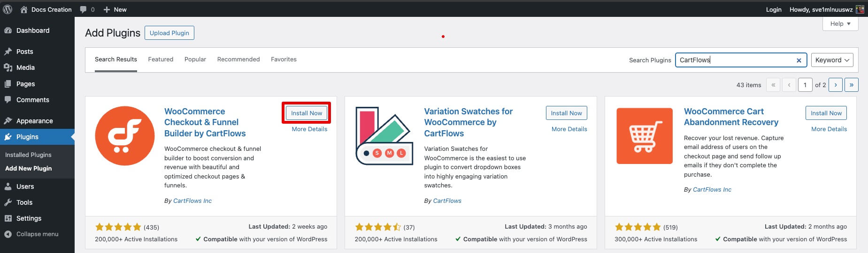Click the Cart Abandonment Recovery cart icon
Image resolution: width=868 pixels, height=253 pixels.
[x=644, y=136]
